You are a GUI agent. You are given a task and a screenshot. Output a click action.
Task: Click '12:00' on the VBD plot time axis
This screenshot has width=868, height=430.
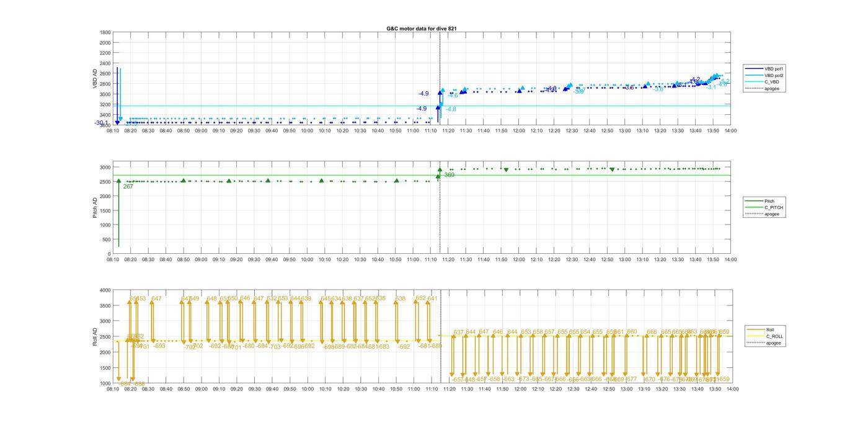point(519,131)
